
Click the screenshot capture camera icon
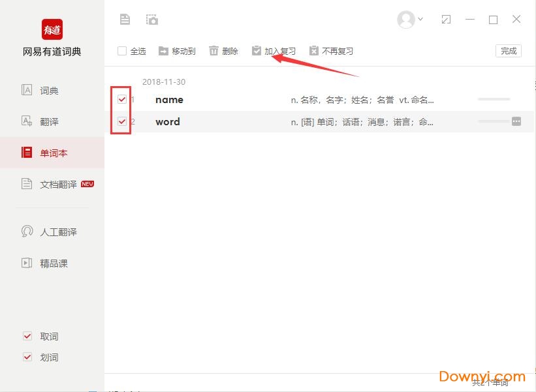click(x=152, y=20)
